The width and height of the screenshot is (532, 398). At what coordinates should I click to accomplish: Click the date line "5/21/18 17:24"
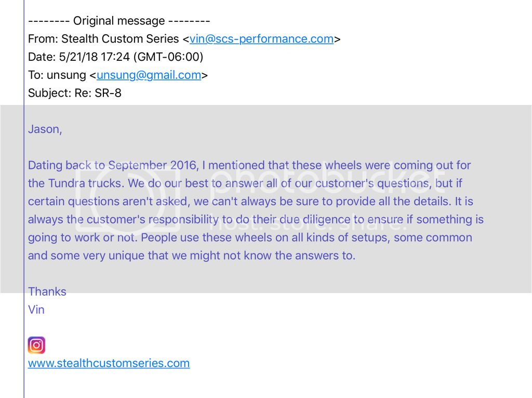click(x=115, y=57)
